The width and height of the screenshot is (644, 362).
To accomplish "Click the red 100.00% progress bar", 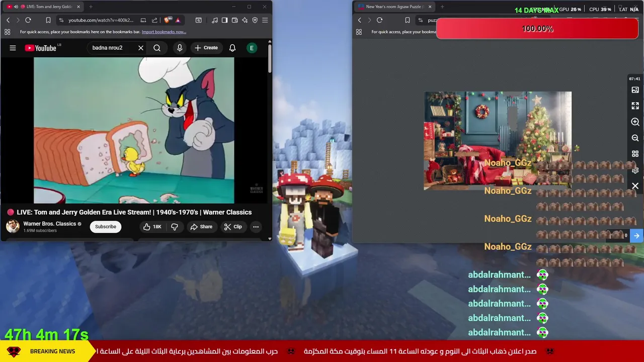I will coord(537,29).
